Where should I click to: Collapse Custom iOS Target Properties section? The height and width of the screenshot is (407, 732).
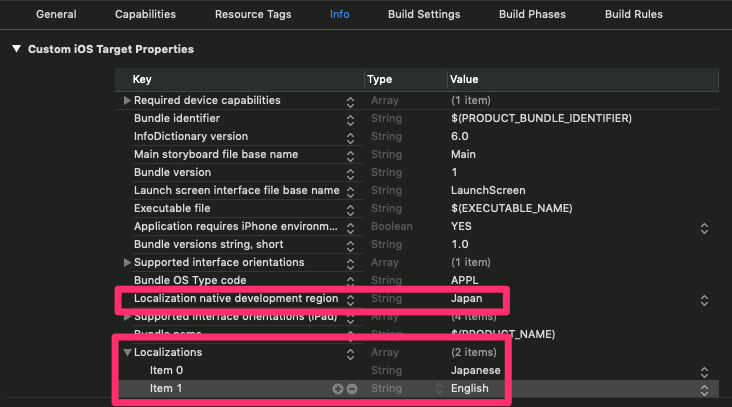tap(16, 49)
